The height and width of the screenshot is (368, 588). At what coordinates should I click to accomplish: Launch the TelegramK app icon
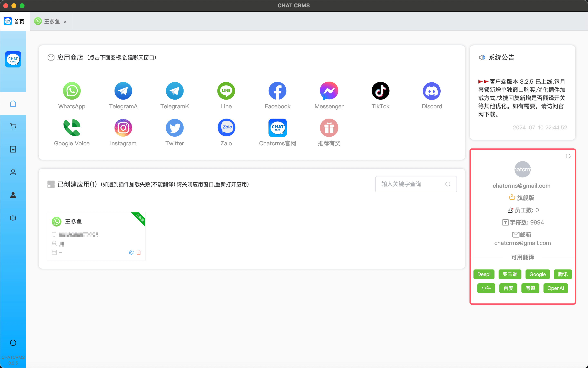click(175, 91)
